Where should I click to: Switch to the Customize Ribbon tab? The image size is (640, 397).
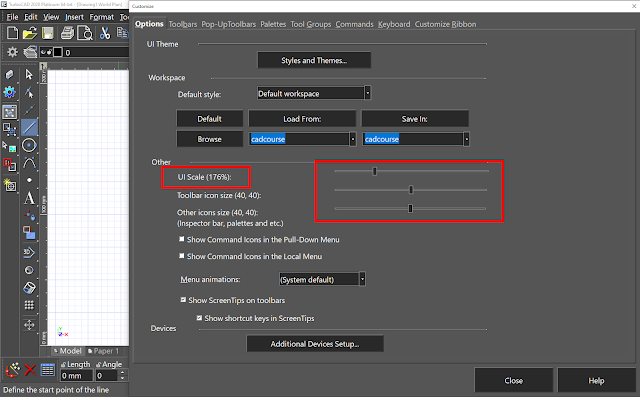[445, 24]
